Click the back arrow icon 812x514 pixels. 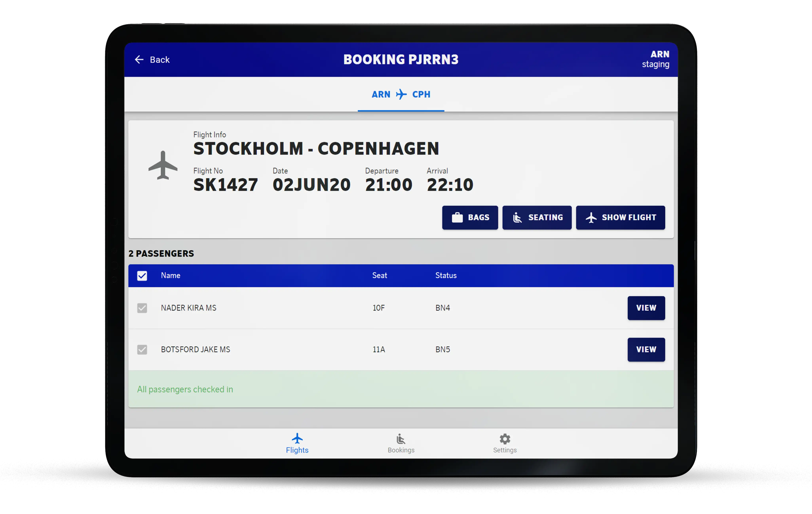click(x=139, y=60)
